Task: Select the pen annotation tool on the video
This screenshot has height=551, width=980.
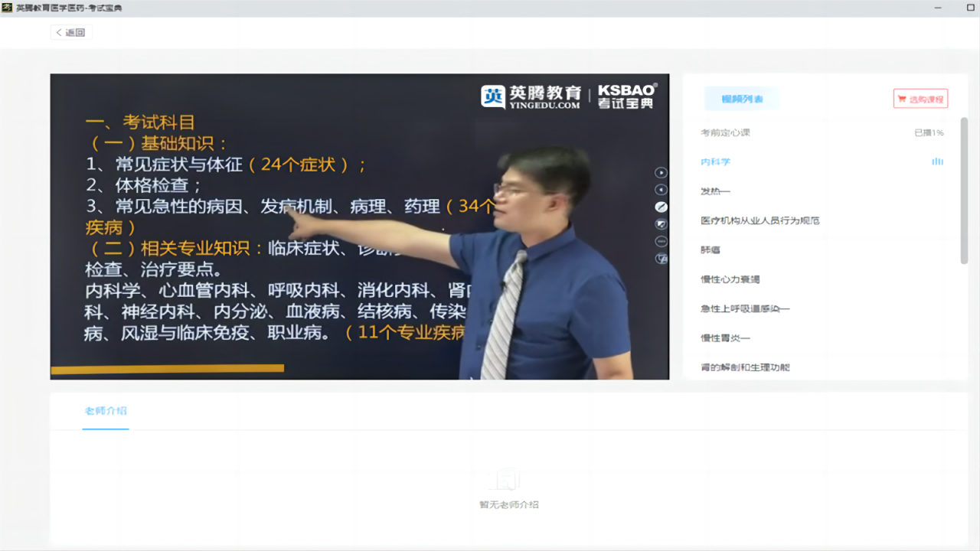Action: pos(661,207)
